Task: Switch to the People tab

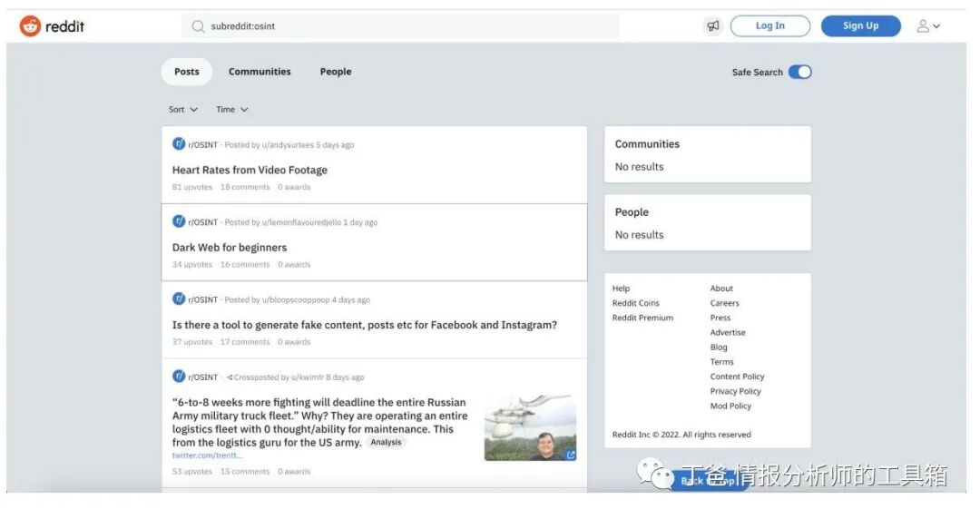Action: (336, 72)
